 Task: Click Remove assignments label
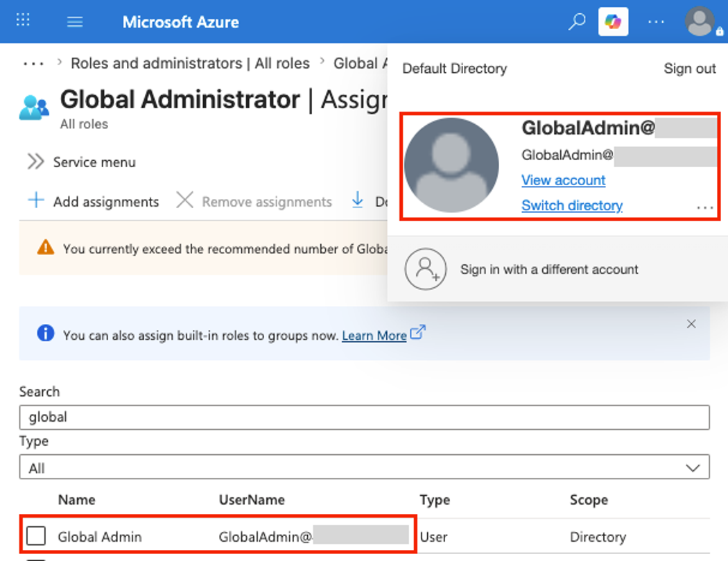click(x=267, y=202)
